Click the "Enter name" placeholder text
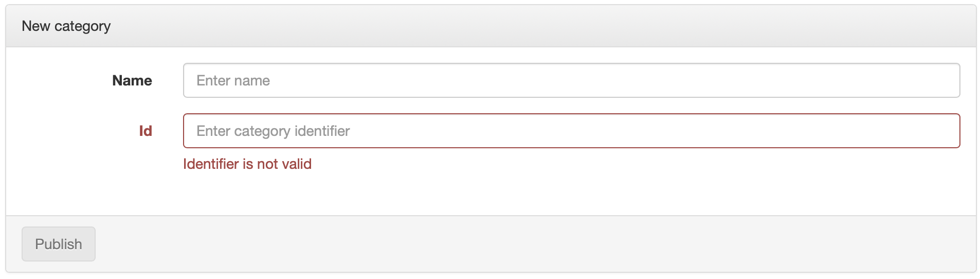Viewport: 980px width, 279px height. (233, 80)
